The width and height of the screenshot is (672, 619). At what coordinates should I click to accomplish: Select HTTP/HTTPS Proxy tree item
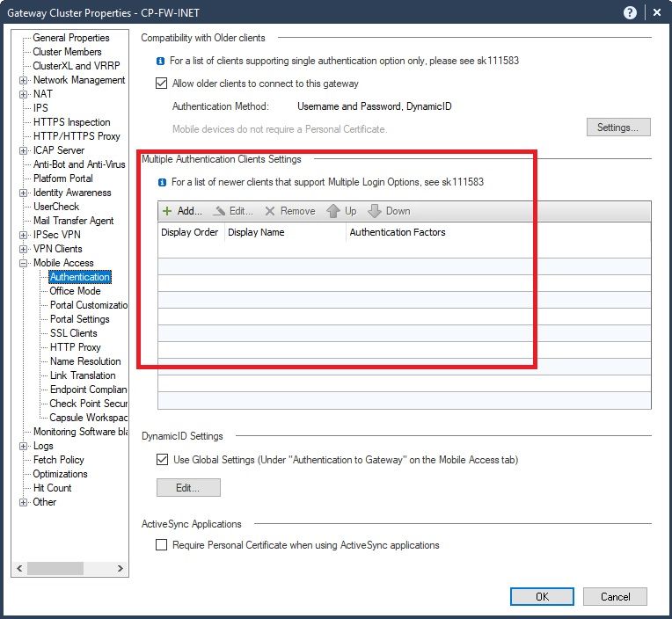pos(77,136)
